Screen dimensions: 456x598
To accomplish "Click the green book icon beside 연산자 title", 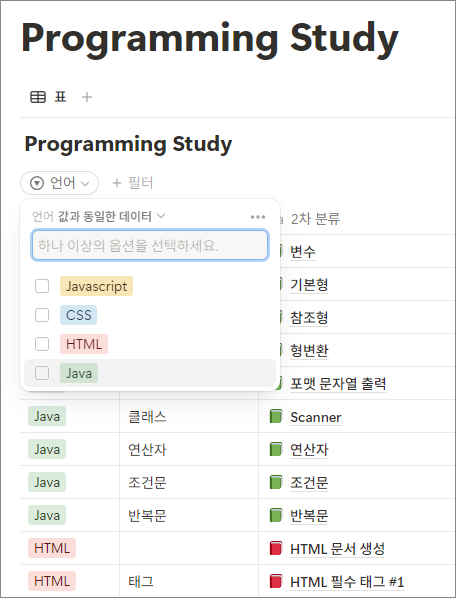I will [x=276, y=449].
